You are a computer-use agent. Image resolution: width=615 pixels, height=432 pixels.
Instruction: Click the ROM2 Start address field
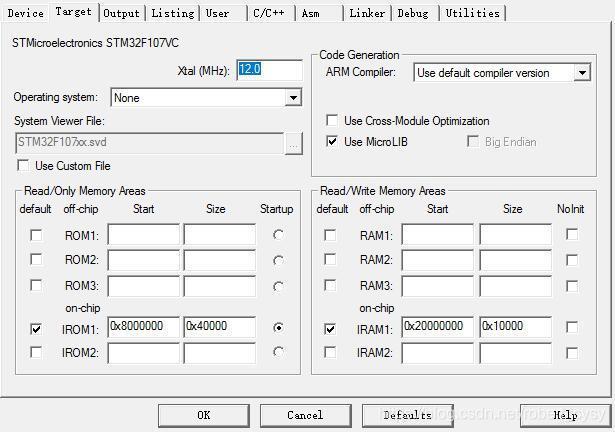(x=144, y=260)
